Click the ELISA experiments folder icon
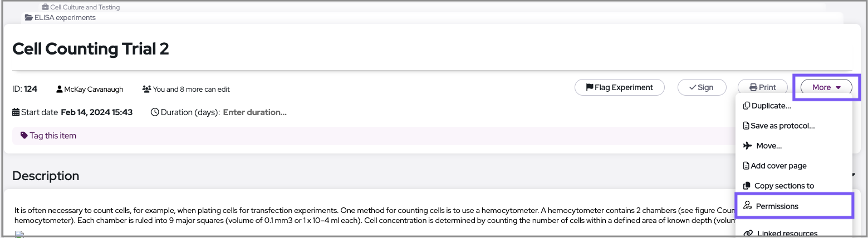The width and height of the screenshot is (868, 238). [29, 17]
